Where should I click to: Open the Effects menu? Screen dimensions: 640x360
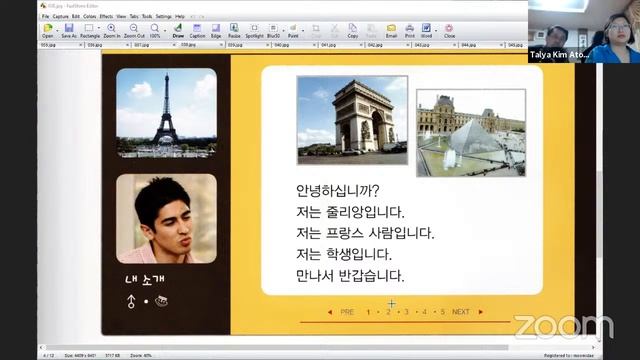click(106, 17)
